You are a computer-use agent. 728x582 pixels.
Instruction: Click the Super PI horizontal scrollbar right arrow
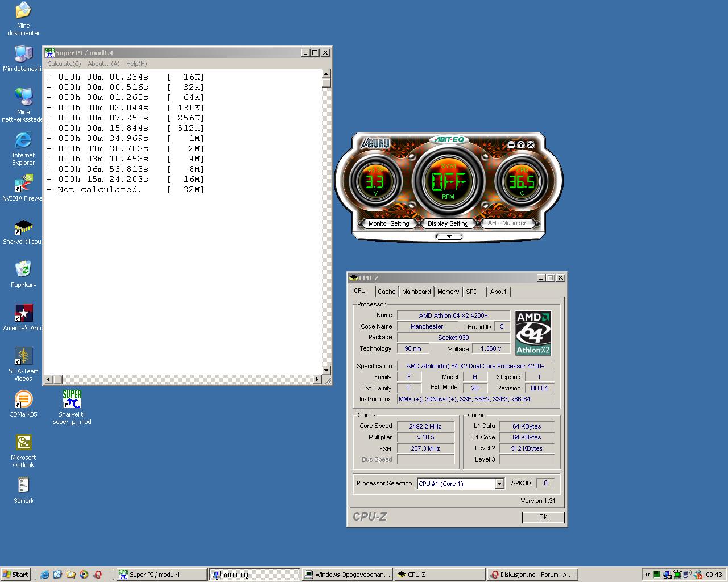click(x=317, y=379)
